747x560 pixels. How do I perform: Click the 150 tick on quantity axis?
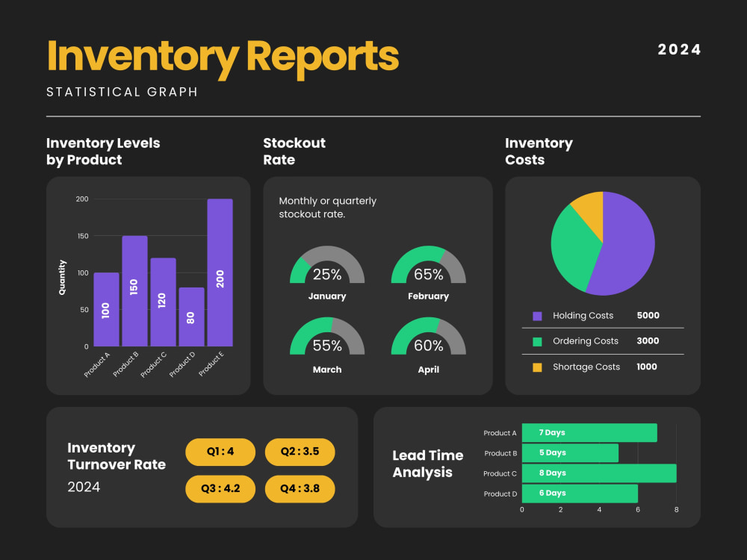(x=83, y=236)
